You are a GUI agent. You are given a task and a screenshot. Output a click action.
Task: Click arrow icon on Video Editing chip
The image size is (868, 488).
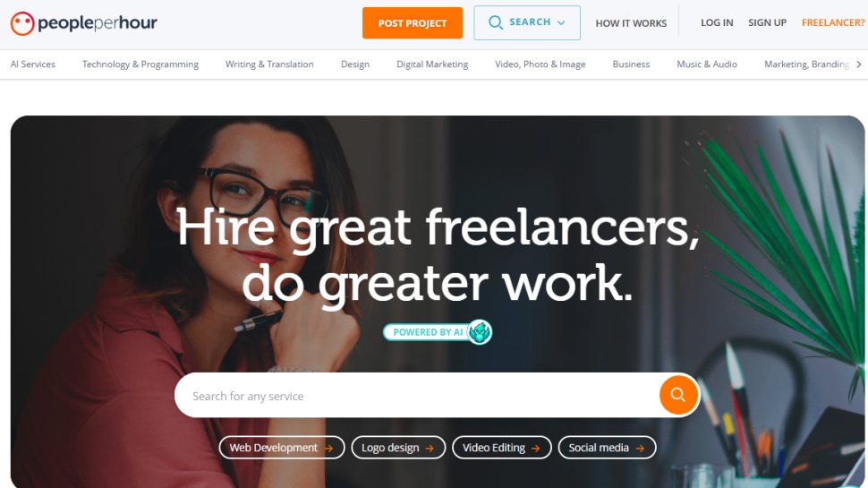[x=535, y=448]
